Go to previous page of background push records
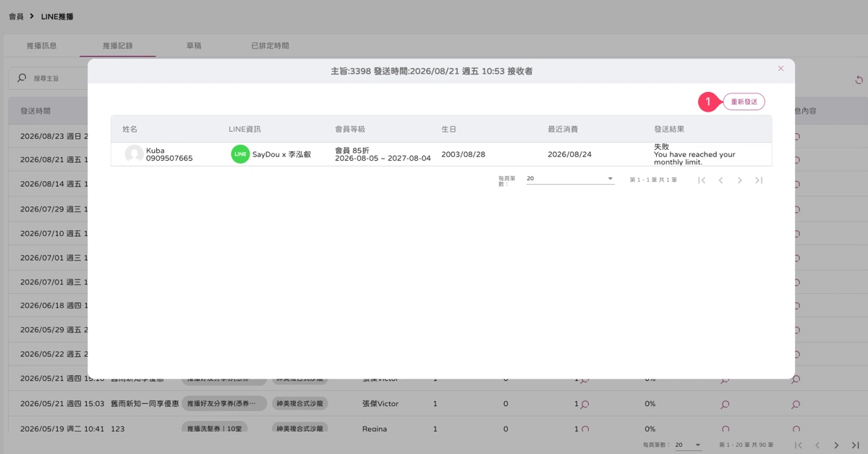 817,445
